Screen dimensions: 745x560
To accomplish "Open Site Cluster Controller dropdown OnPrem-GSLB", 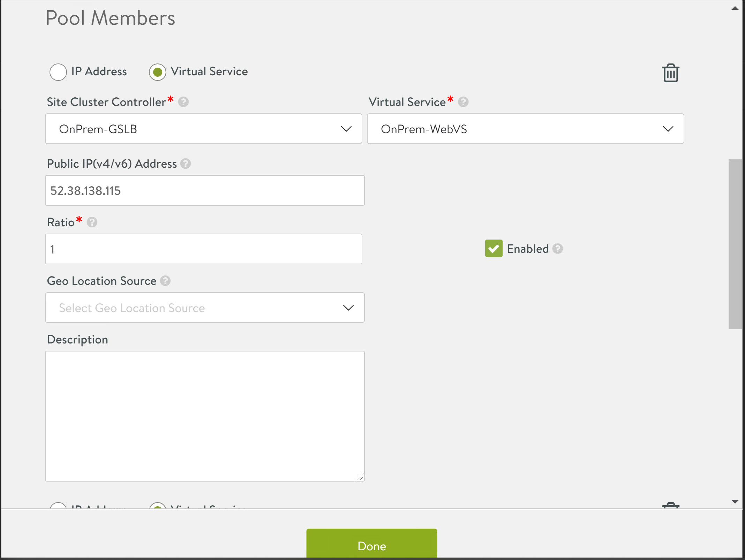I will click(203, 129).
